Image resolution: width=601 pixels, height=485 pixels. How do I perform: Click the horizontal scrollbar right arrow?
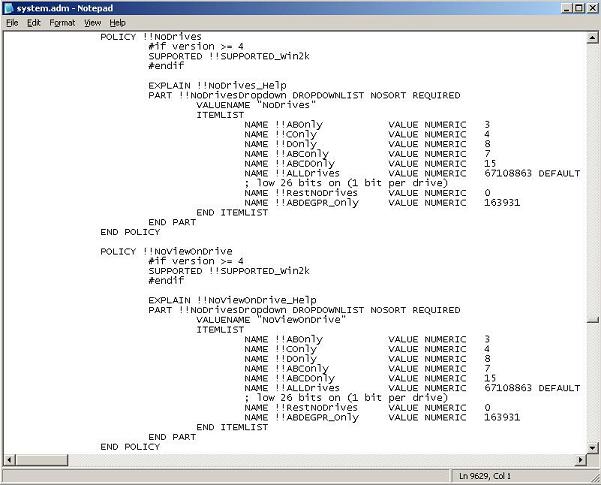point(581,460)
